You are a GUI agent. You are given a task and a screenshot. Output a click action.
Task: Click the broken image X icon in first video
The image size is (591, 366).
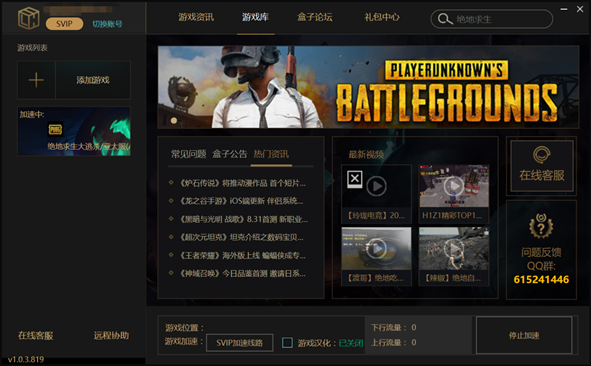(355, 179)
